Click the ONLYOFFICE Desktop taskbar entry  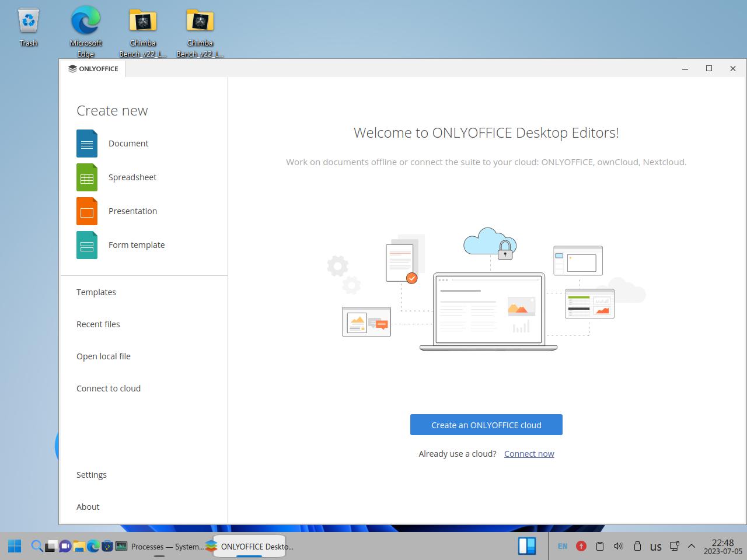[x=249, y=547]
